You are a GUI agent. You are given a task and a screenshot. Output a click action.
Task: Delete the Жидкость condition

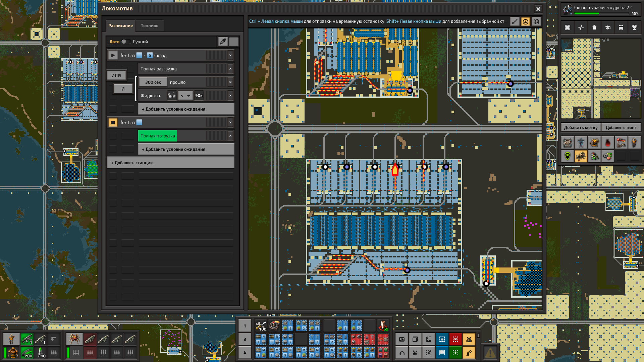point(230,96)
